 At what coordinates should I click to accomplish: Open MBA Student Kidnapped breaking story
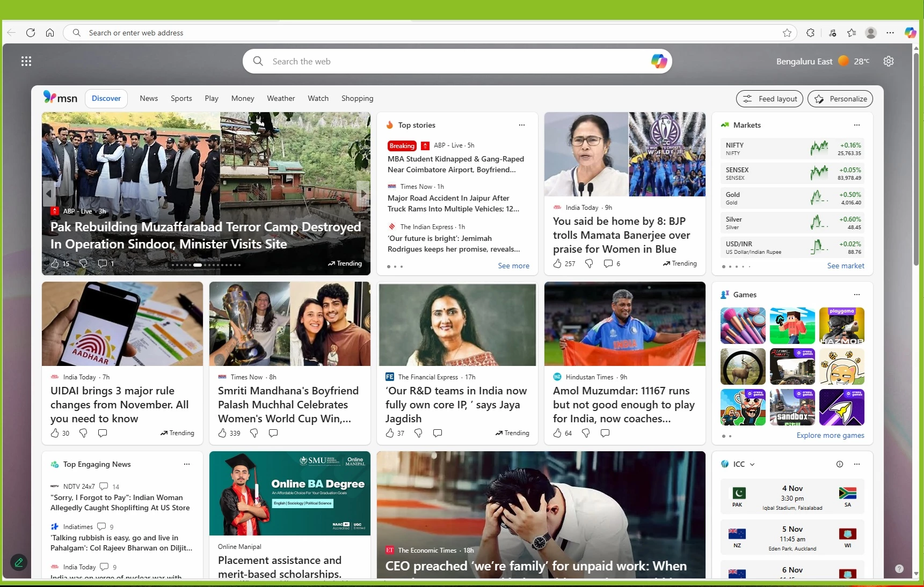pos(456,164)
